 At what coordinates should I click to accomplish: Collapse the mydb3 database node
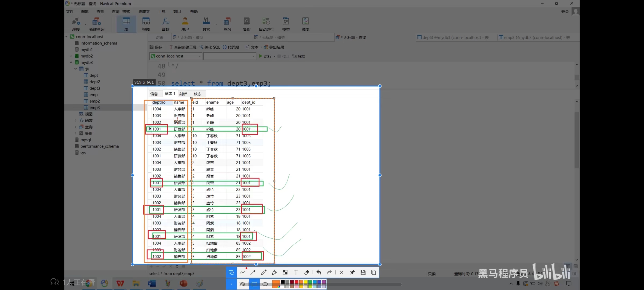point(71,62)
